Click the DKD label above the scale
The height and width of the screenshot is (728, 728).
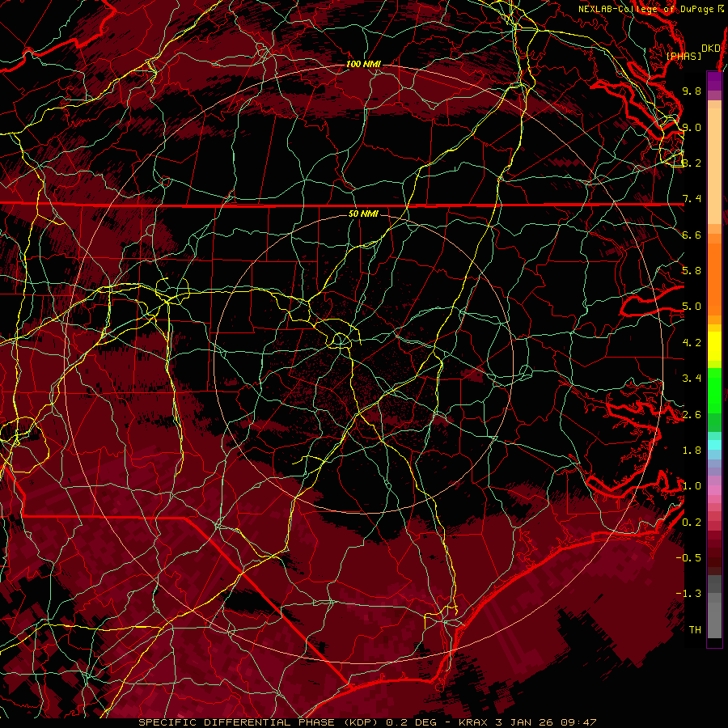tap(711, 49)
